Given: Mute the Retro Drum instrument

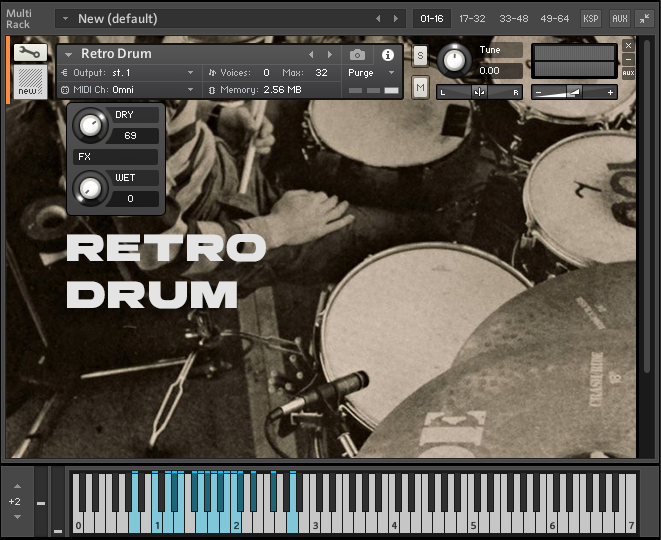Looking at the screenshot, I should [x=420, y=87].
